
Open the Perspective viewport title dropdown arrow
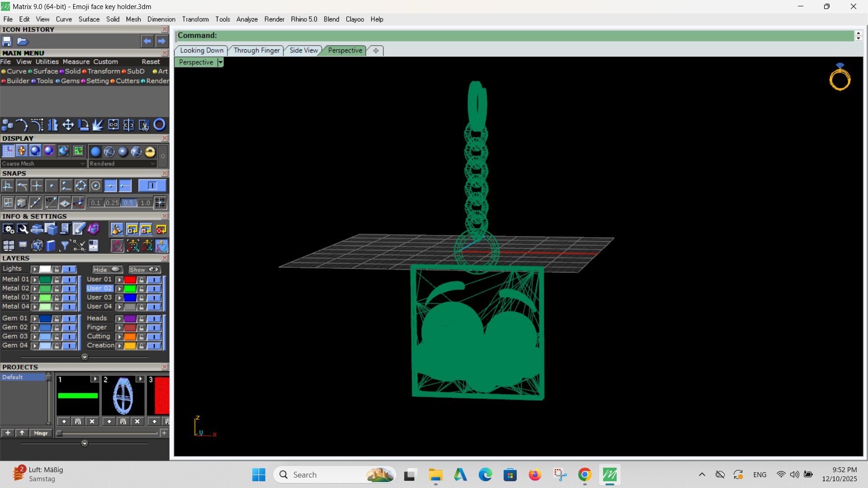coord(220,62)
